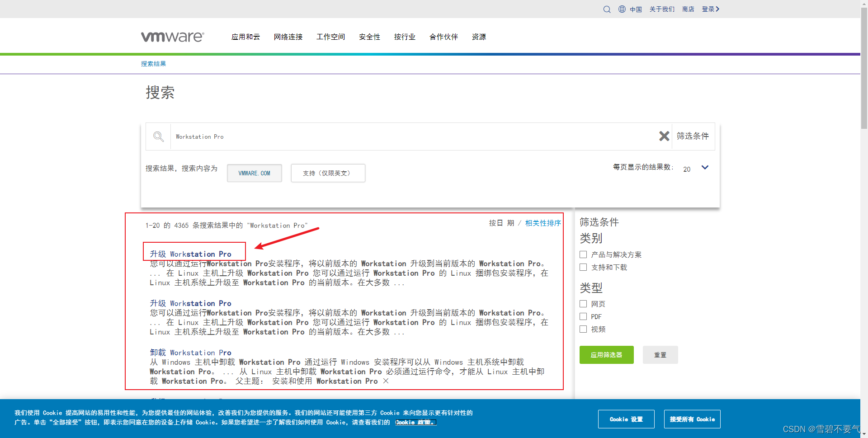Check the 网页 type checkbox
The width and height of the screenshot is (868, 438).
[583, 304]
